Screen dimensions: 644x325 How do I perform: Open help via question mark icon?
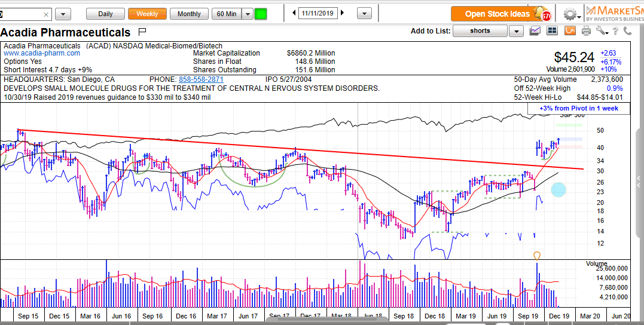click(x=615, y=31)
